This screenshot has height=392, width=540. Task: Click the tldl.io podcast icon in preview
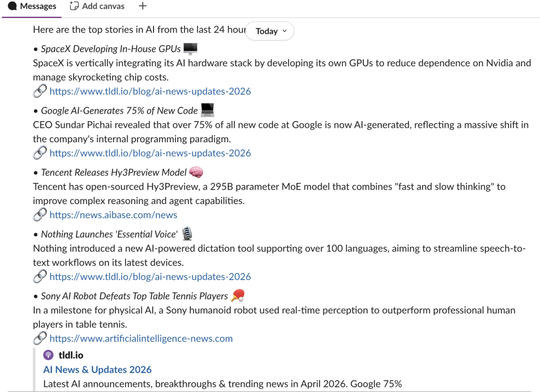pyautogui.click(x=48, y=355)
